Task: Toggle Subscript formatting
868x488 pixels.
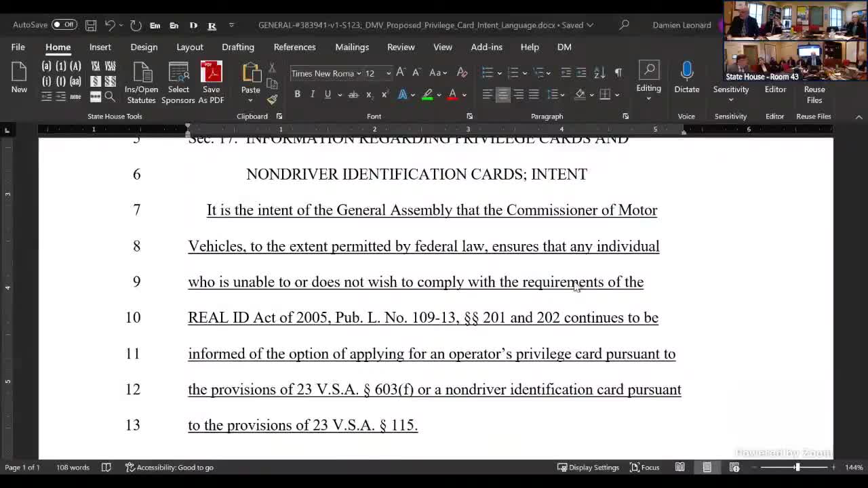Action: click(x=369, y=95)
